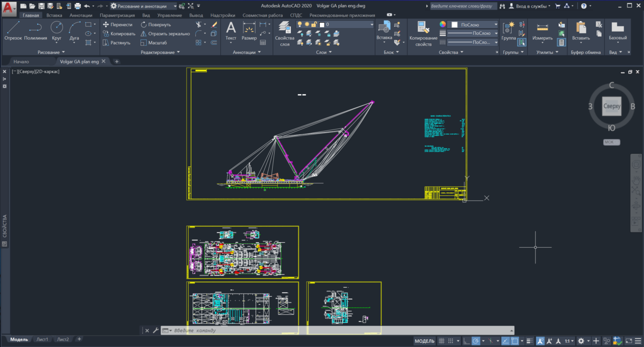Viewport: 644px width, 347px height.
Task: Open the help question mark icon
Action: click(583, 6)
